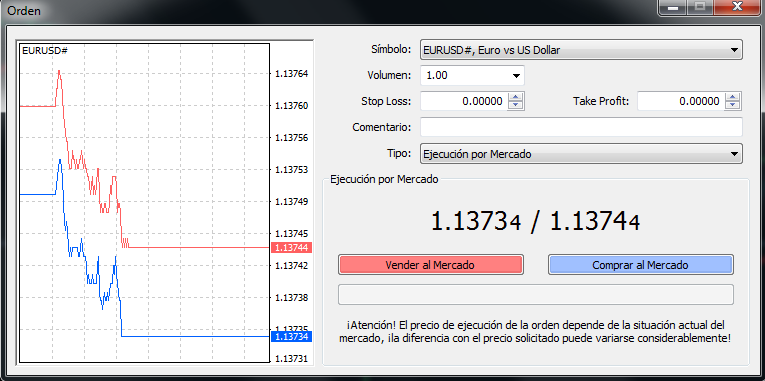
Task: Focus the Comentario text field
Action: [581, 127]
